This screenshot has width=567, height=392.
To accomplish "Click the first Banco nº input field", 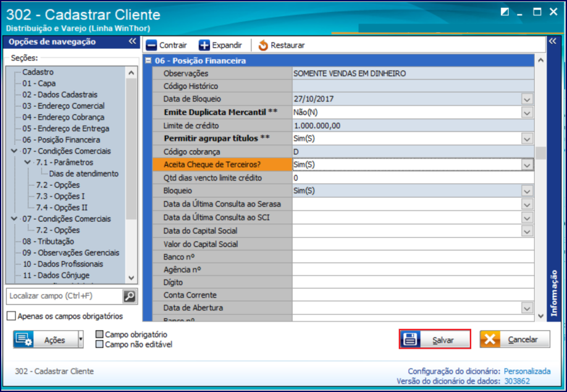I will tap(413, 257).
